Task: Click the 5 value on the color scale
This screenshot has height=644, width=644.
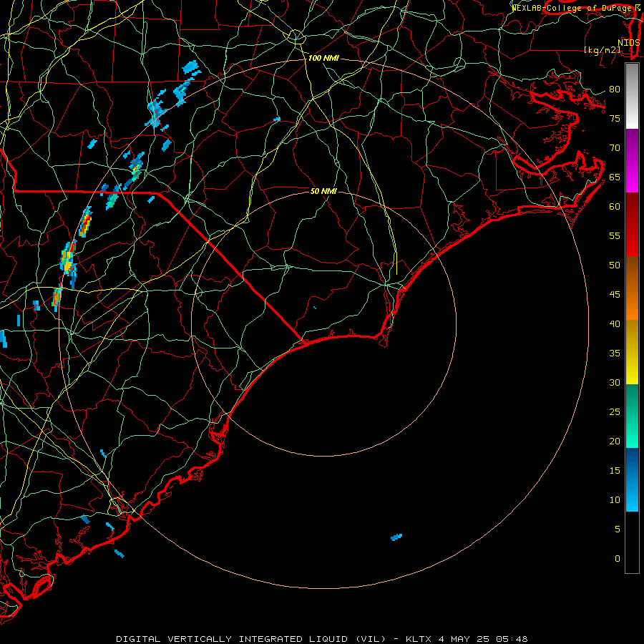Action: 618,530
